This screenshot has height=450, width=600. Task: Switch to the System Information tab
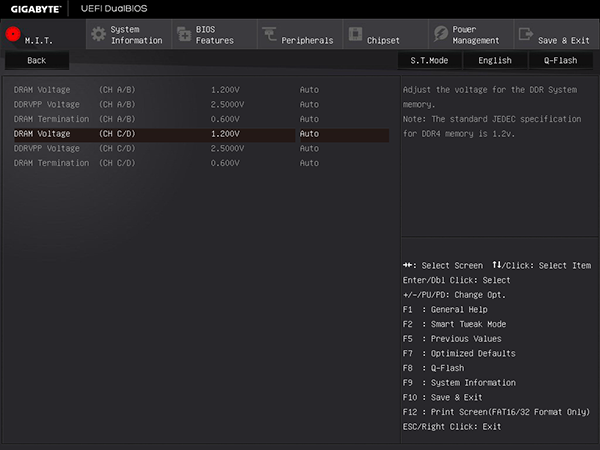129,34
